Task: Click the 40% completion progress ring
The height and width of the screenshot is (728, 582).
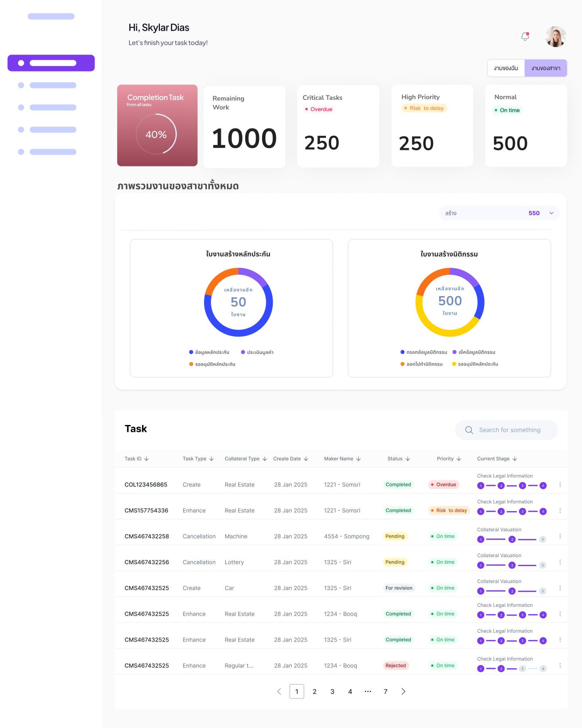Action: (x=156, y=134)
